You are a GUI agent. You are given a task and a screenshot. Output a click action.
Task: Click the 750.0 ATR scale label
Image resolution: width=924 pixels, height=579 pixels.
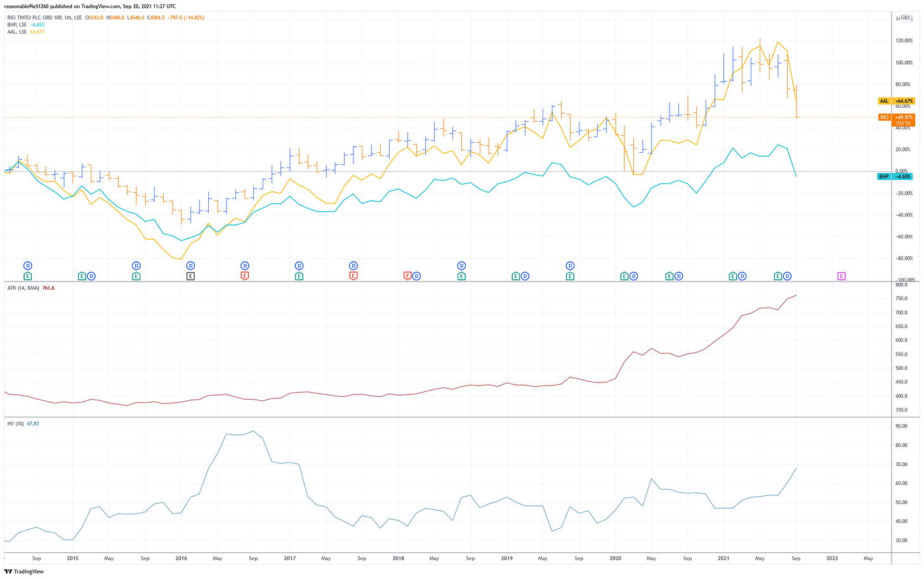coord(901,299)
